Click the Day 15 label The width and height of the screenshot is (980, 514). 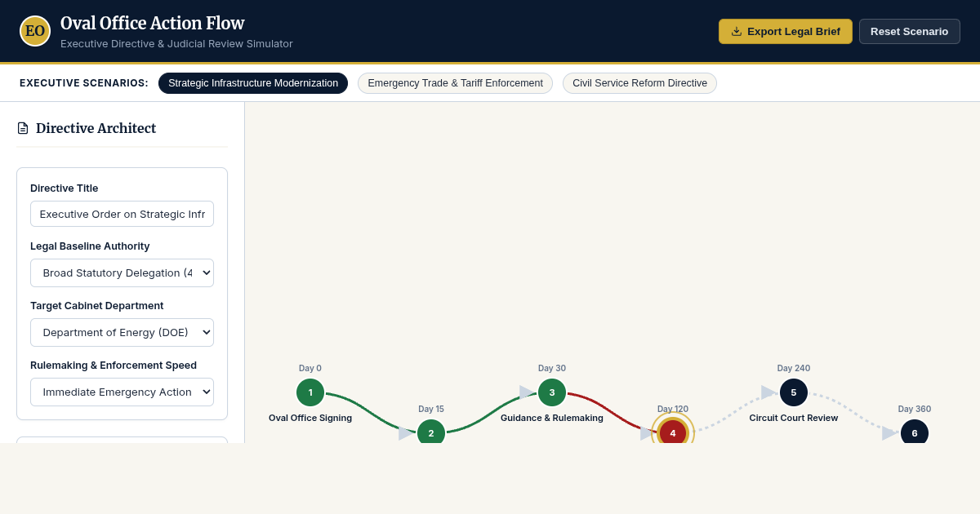pos(431,409)
